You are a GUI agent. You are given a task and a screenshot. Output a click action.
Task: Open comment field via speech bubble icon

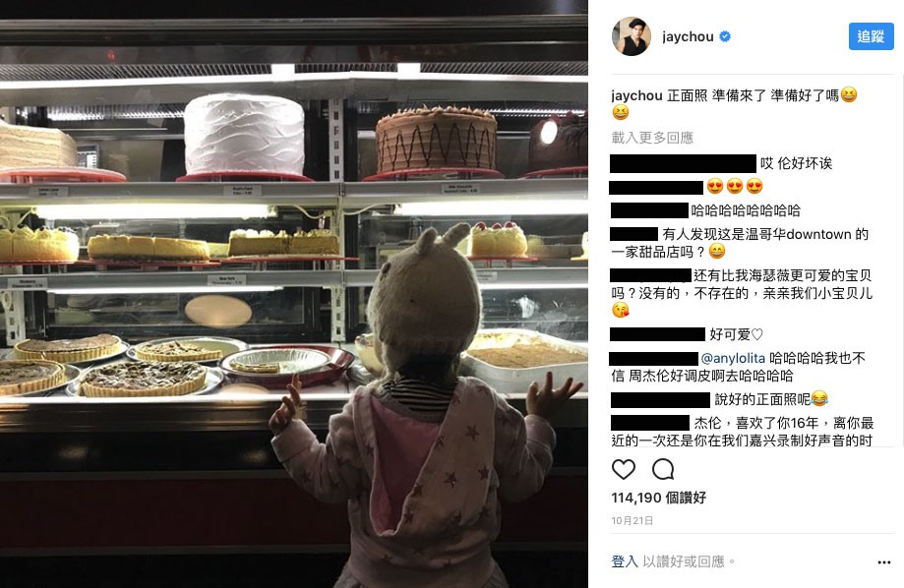(x=663, y=469)
